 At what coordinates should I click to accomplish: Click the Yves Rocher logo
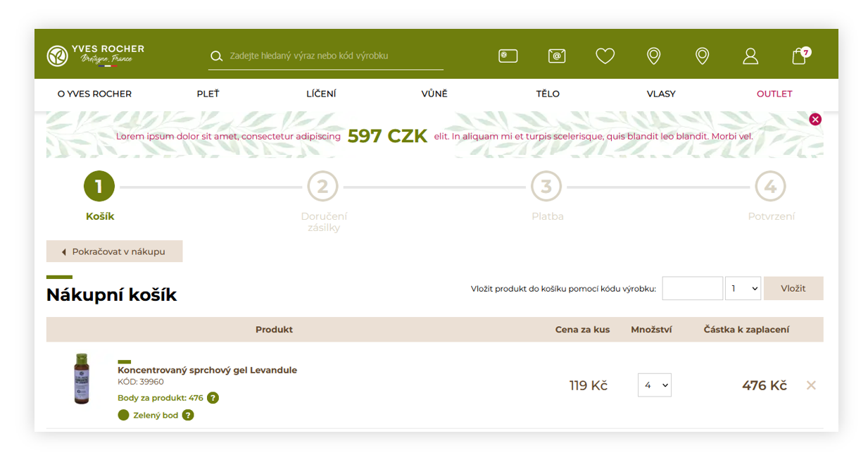coord(95,55)
